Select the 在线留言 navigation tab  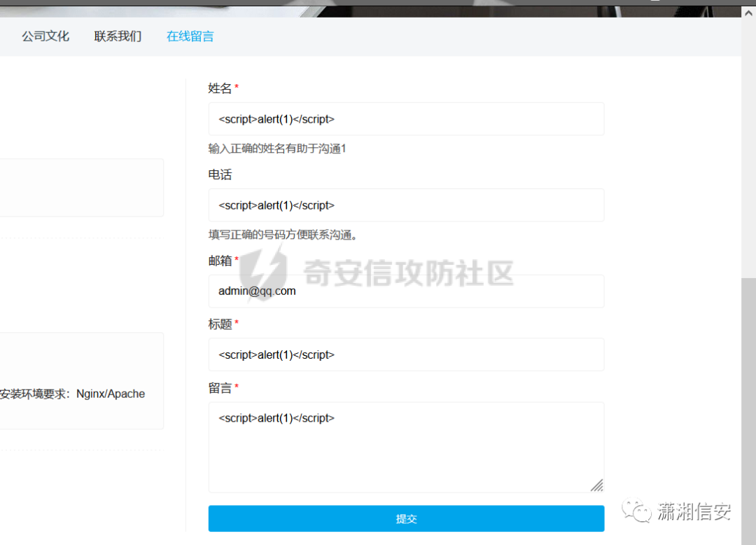190,36
